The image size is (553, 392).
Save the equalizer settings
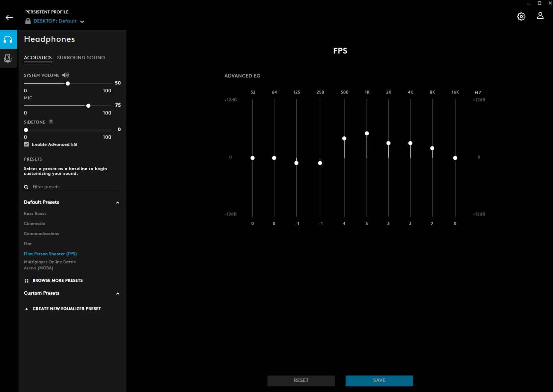(x=379, y=381)
